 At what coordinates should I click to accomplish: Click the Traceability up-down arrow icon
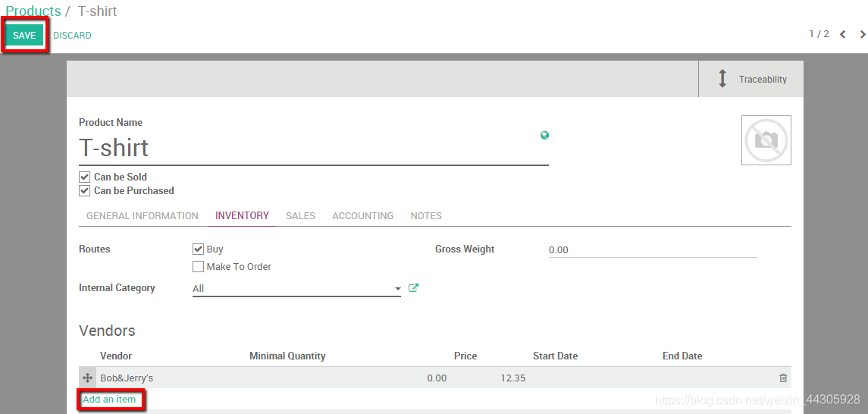pos(722,79)
